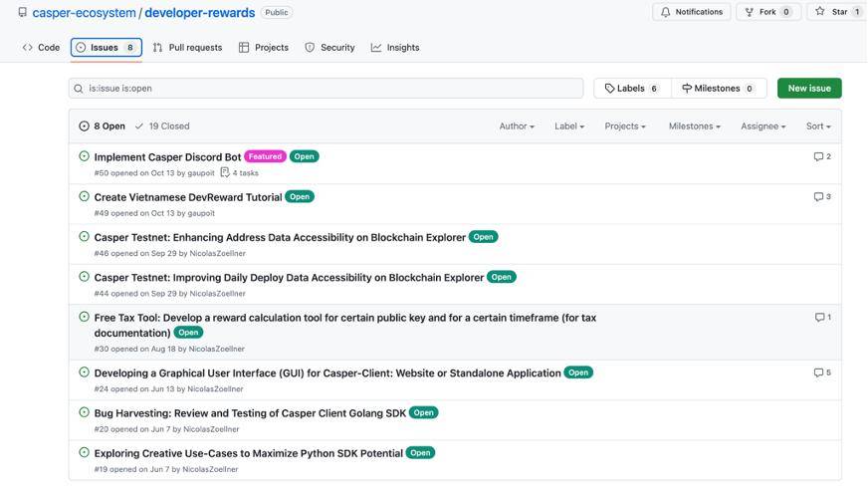Open the Bug Harvesting Golang SDK issue

point(250,412)
